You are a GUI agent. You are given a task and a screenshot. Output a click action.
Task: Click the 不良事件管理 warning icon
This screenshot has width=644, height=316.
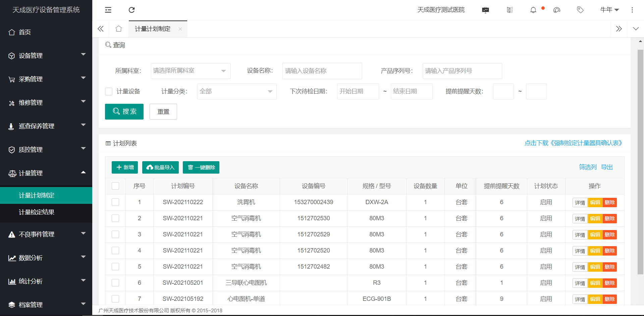coord(12,234)
